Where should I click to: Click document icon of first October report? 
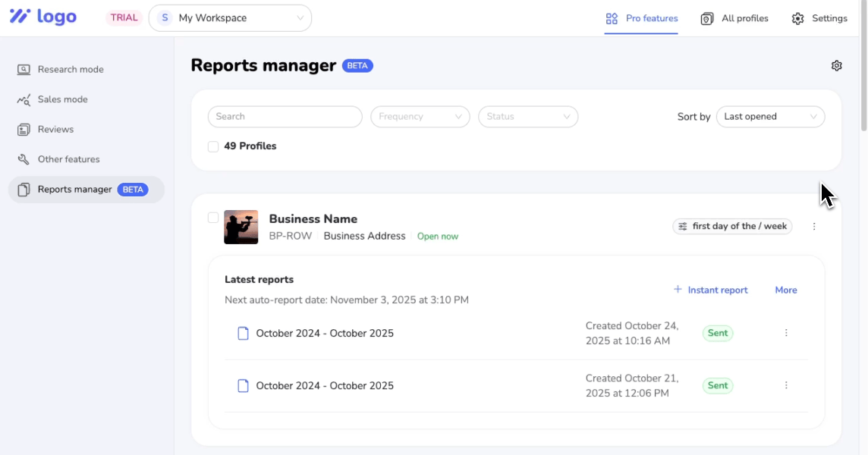tap(243, 334)
